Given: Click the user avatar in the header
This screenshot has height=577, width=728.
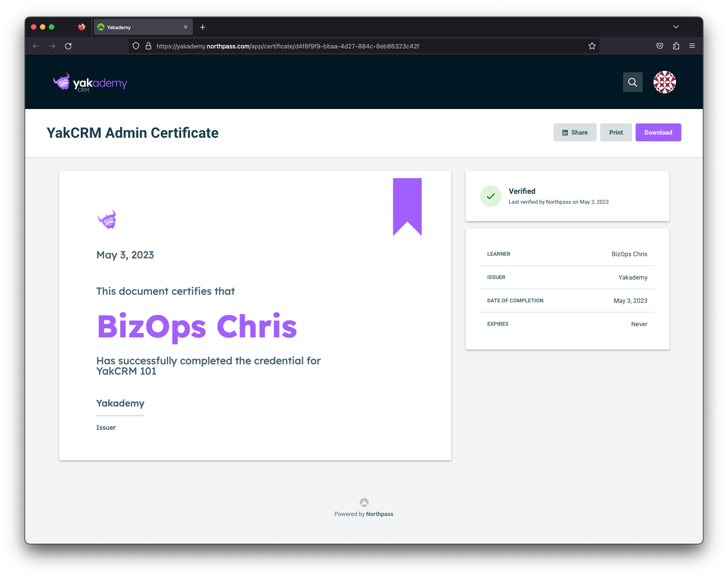Looking at the screenshot, I should pyautogui.click(x=665, y=82).
